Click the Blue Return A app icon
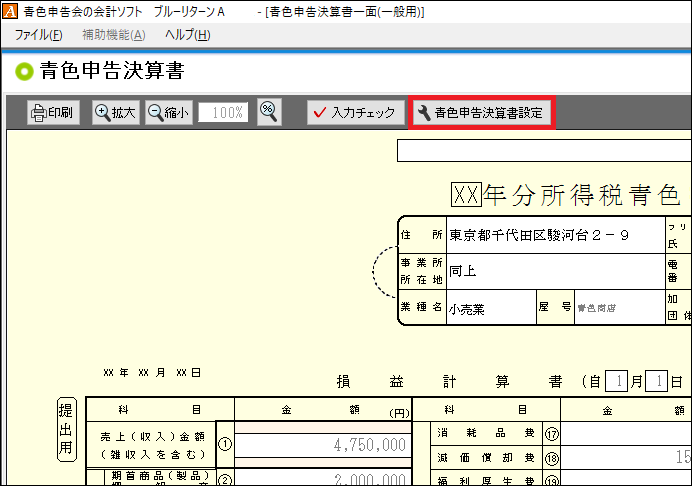692x486 pixels. [x=10, y=11]
